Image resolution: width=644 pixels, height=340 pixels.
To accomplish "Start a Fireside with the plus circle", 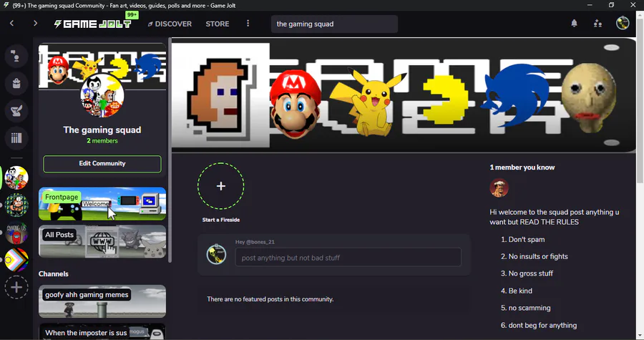I will (x=221, y=186).
